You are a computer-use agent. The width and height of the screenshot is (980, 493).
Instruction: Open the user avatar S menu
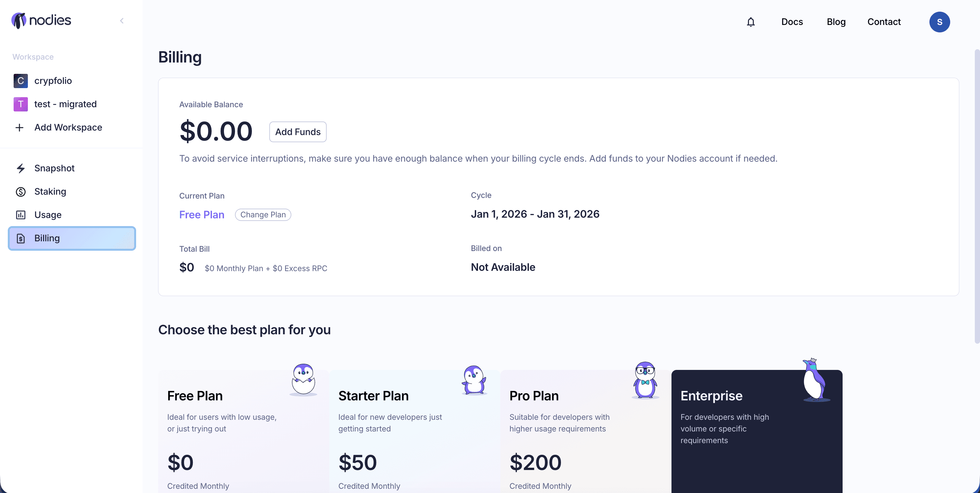pos(939,22)
